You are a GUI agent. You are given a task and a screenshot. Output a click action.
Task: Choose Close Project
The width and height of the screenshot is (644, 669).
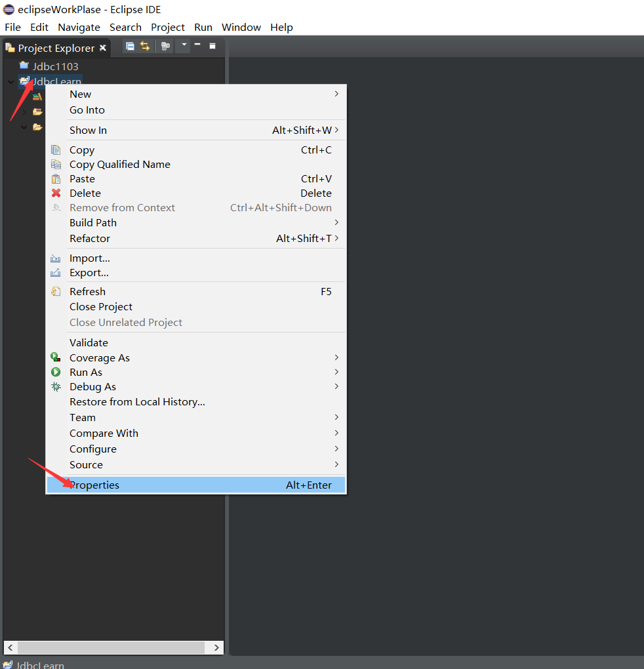(196, 307)
